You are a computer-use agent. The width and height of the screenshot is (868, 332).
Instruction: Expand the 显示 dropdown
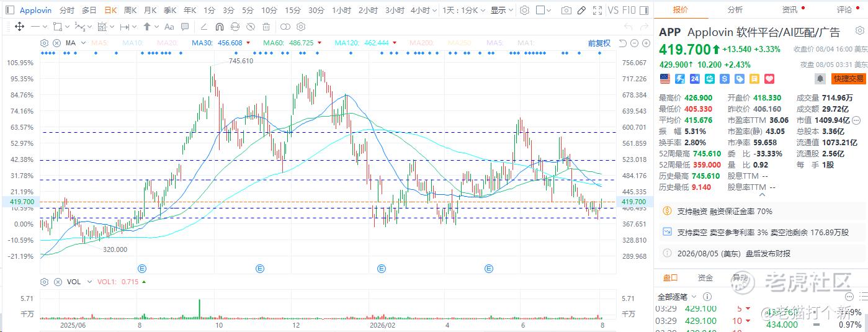click(502, 11)
